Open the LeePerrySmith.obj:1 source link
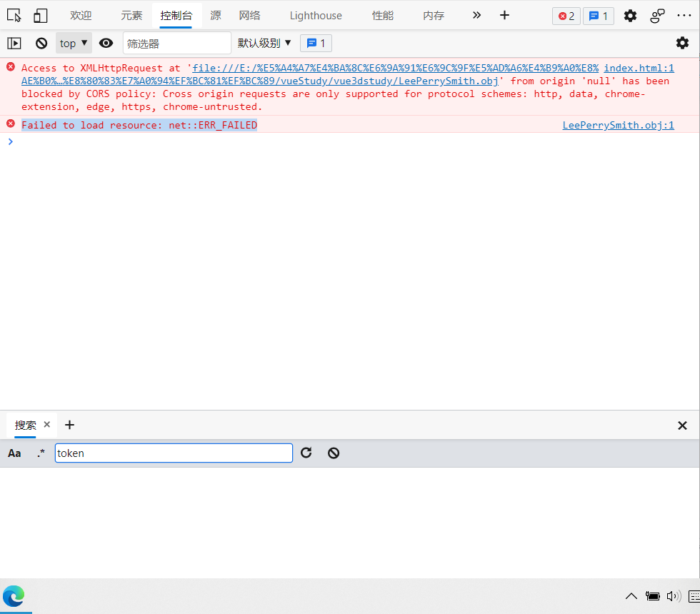The image size is (700, 614). pos(618,126)
